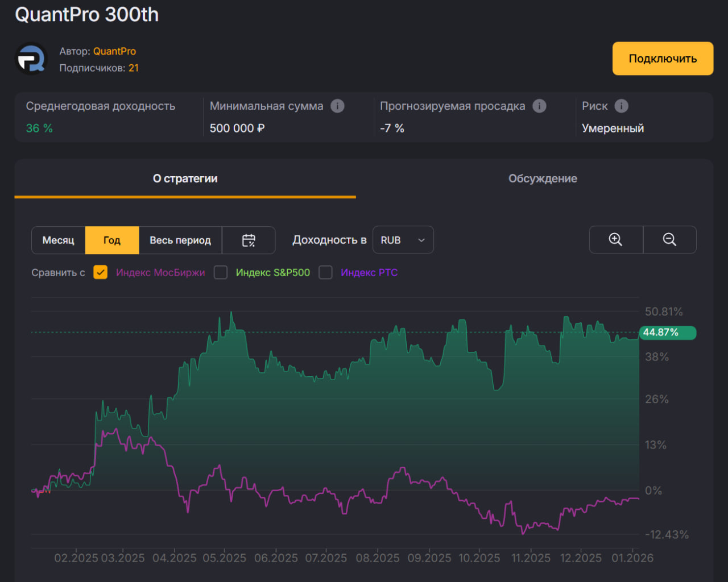
Task: Click the Индекс МосБиржи legend label
Action: 160,273
